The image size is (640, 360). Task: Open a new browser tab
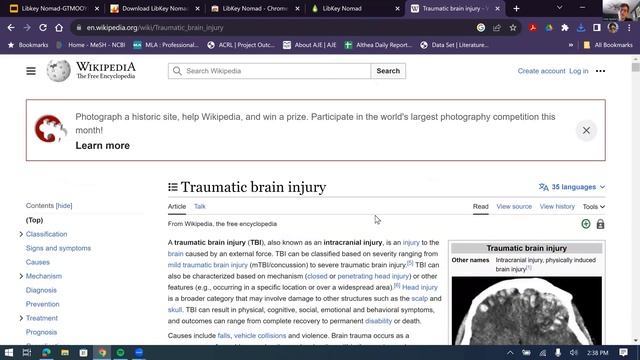(x=516, y=9)
